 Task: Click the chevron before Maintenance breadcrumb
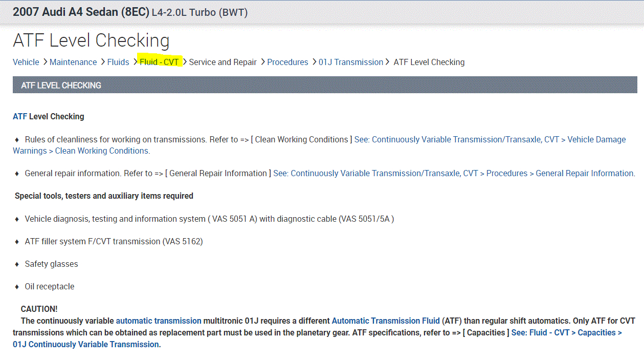[45, 62]
